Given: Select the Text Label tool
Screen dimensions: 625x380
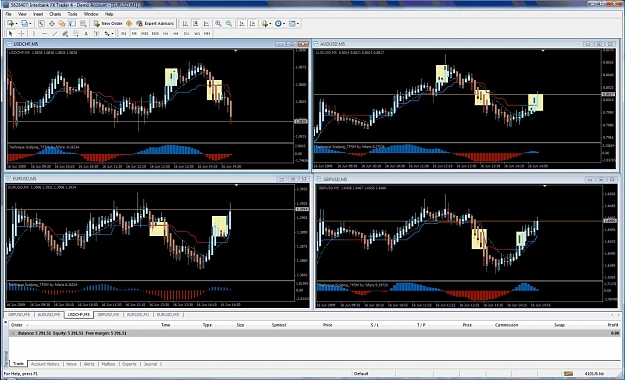Looking at the screenshot, I should click(96, 33).
